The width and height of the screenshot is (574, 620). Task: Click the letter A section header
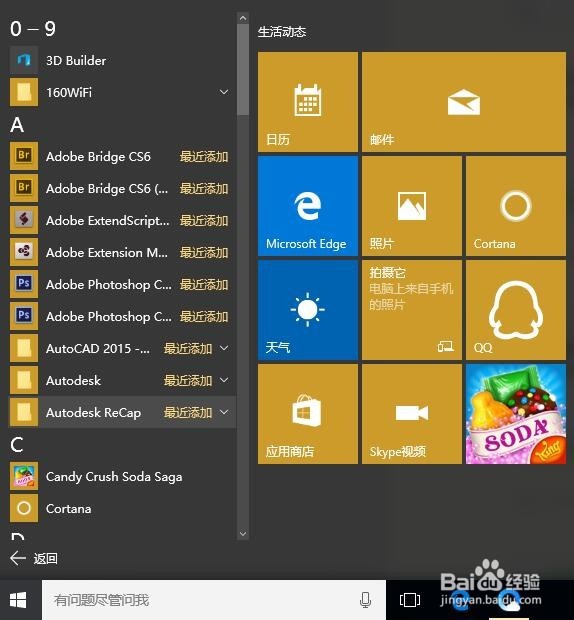coord(17,125)
